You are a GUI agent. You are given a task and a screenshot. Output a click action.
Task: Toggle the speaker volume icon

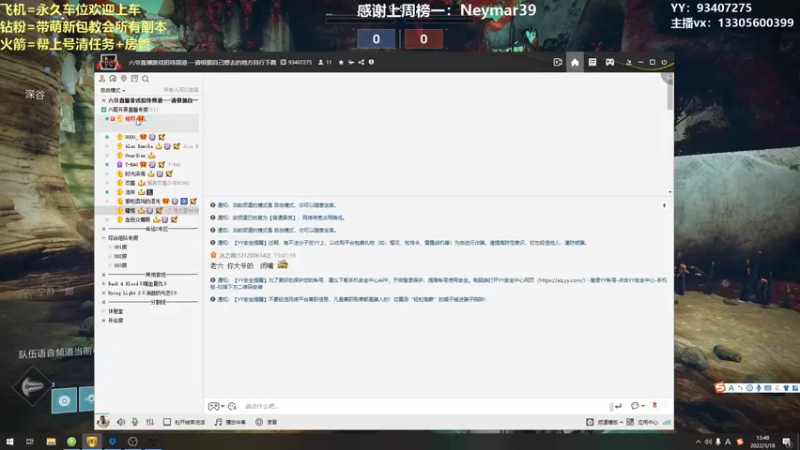coord(121,422)
